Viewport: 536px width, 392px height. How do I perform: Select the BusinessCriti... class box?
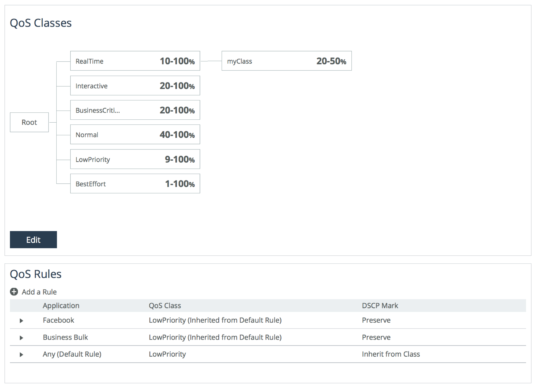point(135,110)
